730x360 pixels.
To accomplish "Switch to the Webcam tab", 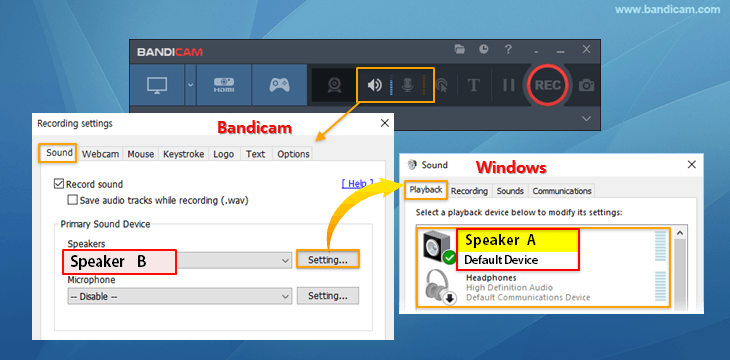I will 101,154.
